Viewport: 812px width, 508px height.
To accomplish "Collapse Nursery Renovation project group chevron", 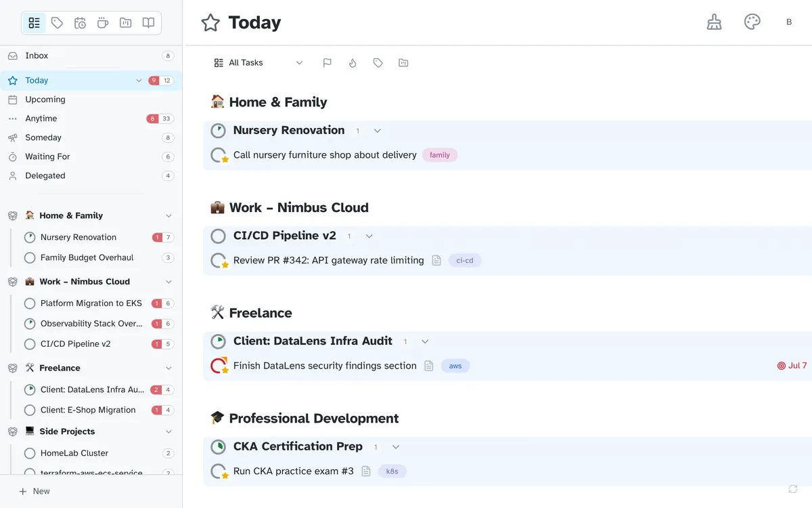I will pos(378,131).
